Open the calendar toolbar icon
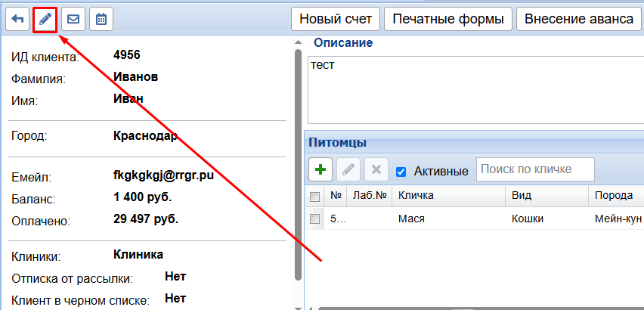 (x=101, y=19)
